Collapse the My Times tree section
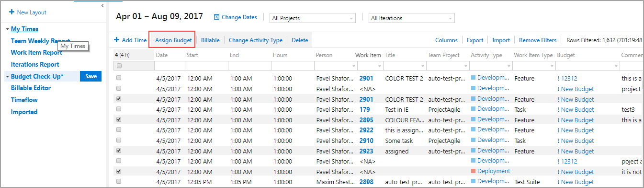The width and height of the screenshot is (644, 188). coord(7,29)
